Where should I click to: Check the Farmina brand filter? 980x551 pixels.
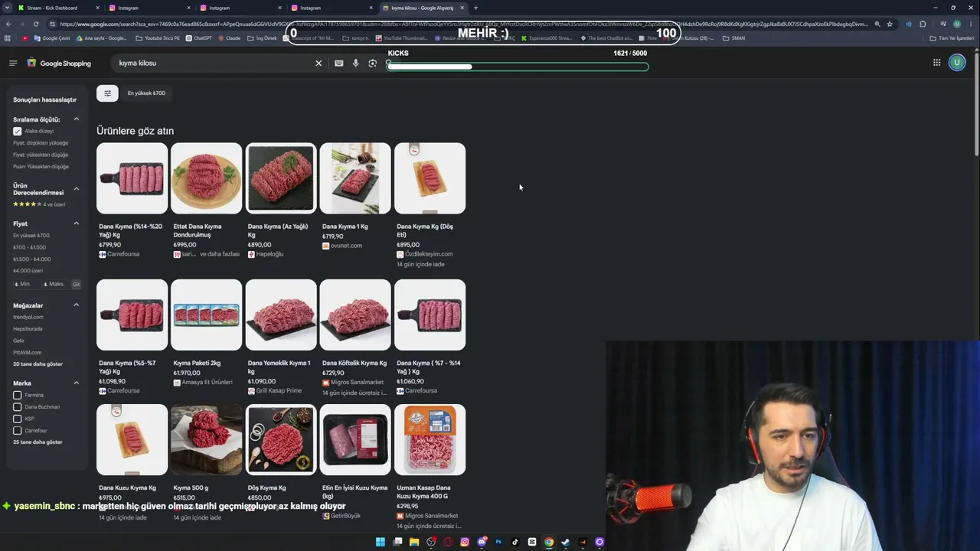pos(17,395)
